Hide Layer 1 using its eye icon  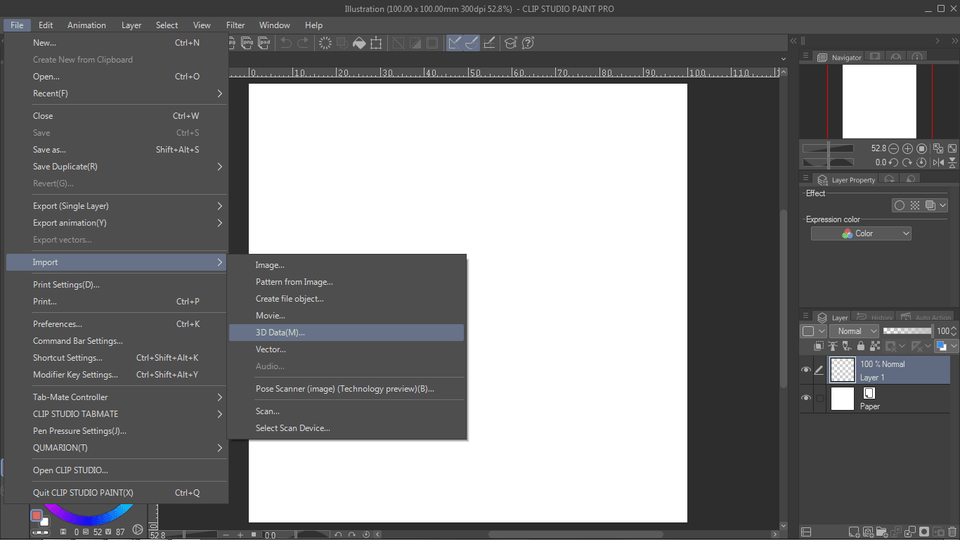(x=806, y=370)
